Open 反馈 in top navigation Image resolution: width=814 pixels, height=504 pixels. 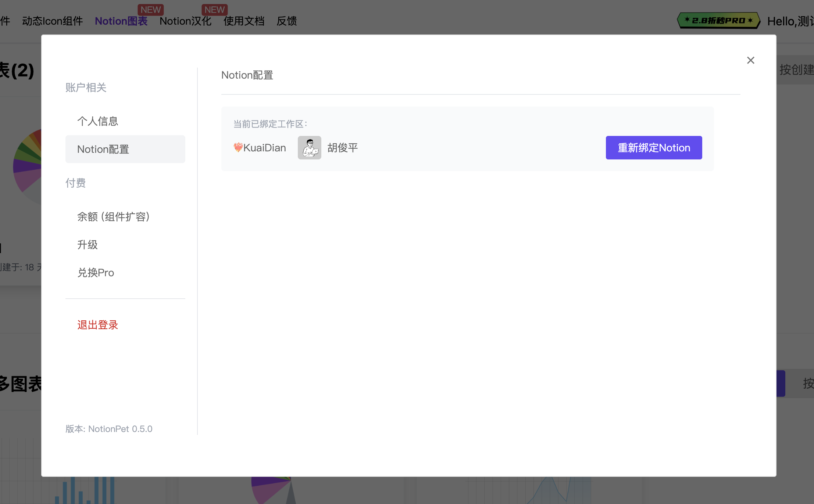[x=287, y=21]
